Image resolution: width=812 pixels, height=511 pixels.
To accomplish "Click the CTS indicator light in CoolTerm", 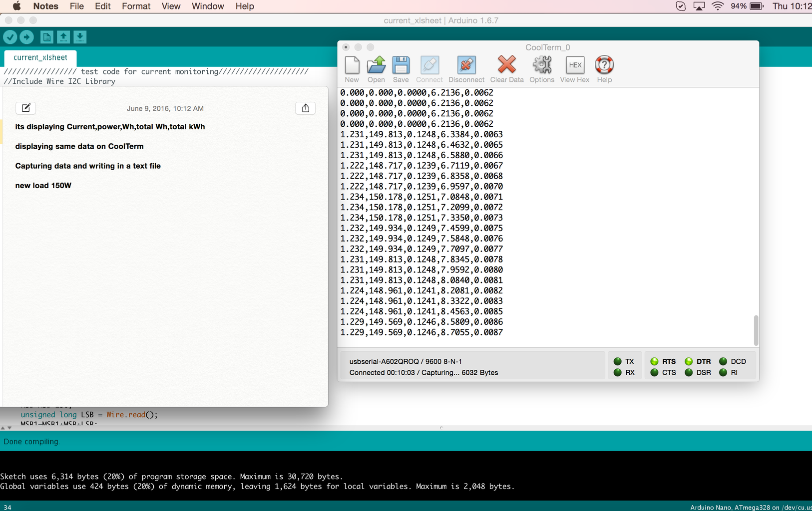I will point(655,372).
